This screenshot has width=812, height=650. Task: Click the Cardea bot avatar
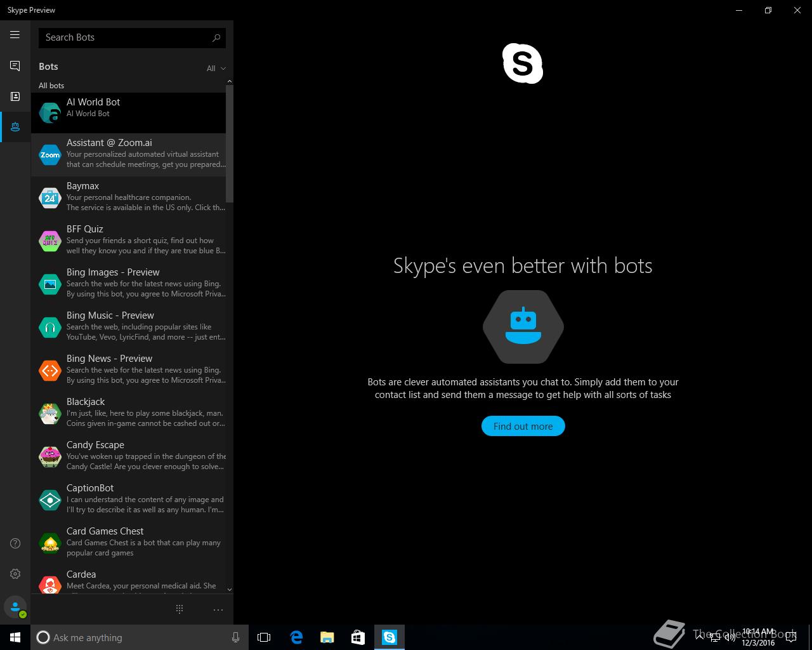(x=50, y=584)
